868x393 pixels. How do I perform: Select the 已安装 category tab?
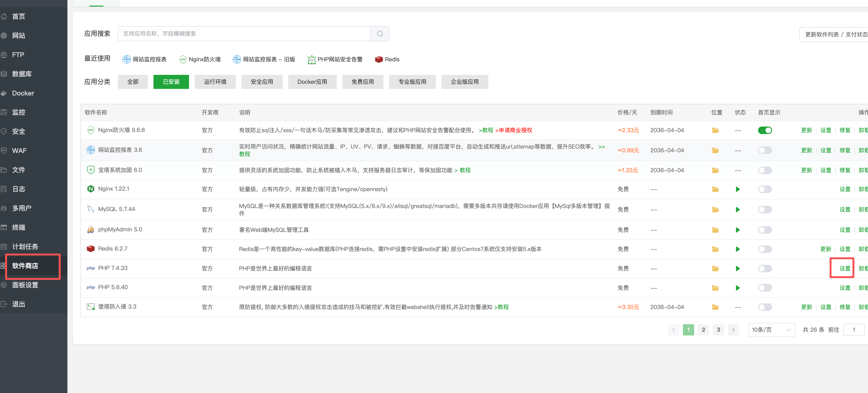pos(171,82)
